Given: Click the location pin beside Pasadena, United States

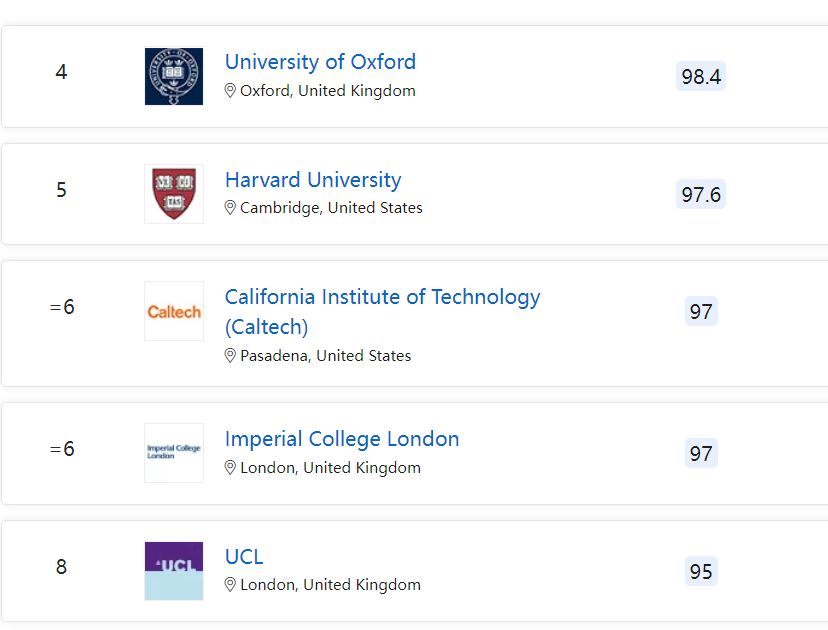Looking at the screenshot, I should [230, 356].
